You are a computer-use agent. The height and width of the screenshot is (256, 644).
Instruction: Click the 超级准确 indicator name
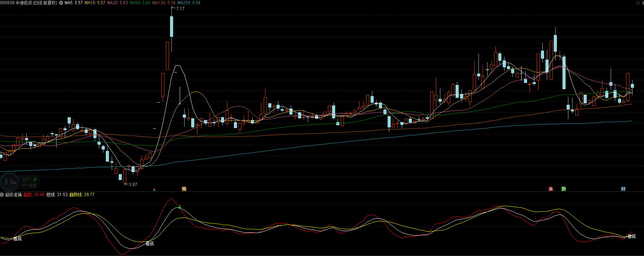click(x=13, y=195)
